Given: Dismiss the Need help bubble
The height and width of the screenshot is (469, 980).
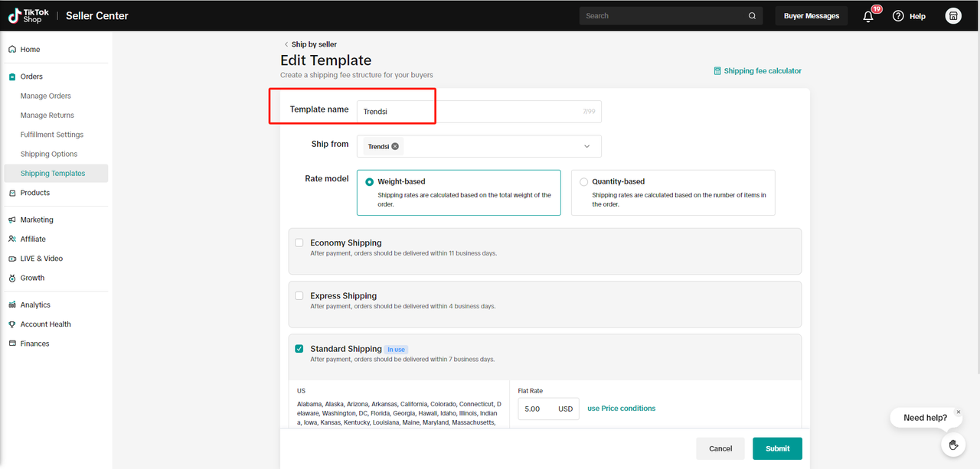Looking at the screenshot, I should click(x=958, y=412).
